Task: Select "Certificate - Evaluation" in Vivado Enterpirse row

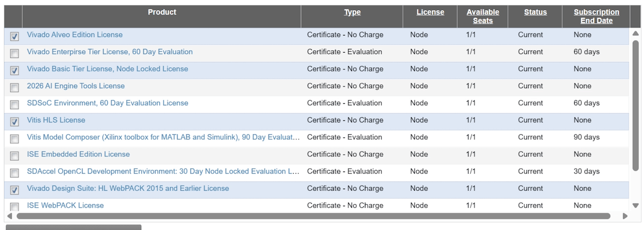Action: point(345,52)
